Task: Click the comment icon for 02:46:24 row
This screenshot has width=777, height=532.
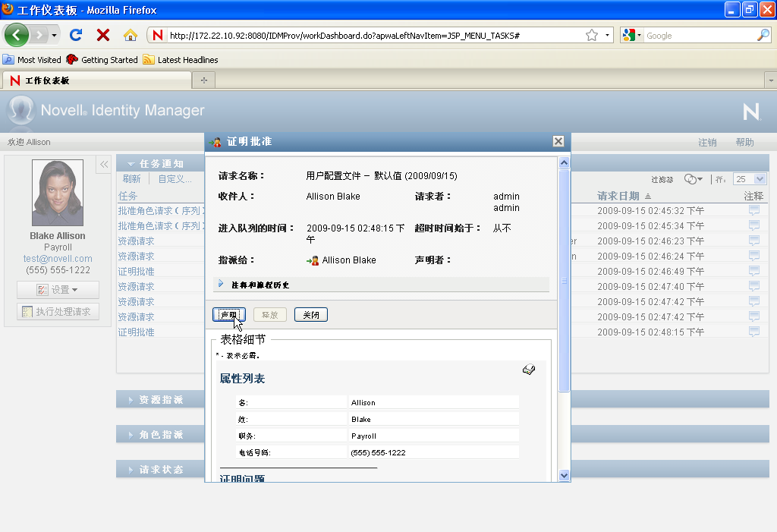Action: click(x=754, y=256)
